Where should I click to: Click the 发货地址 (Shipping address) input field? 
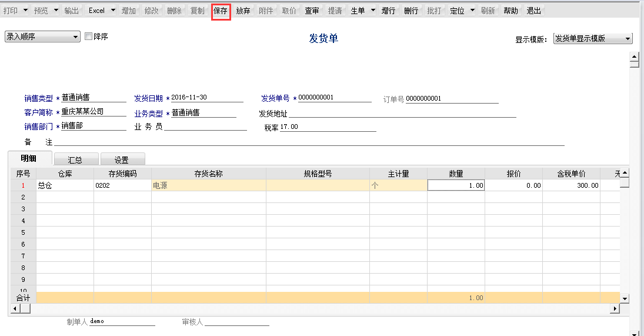pyautogui.click(x=402, y=114)
